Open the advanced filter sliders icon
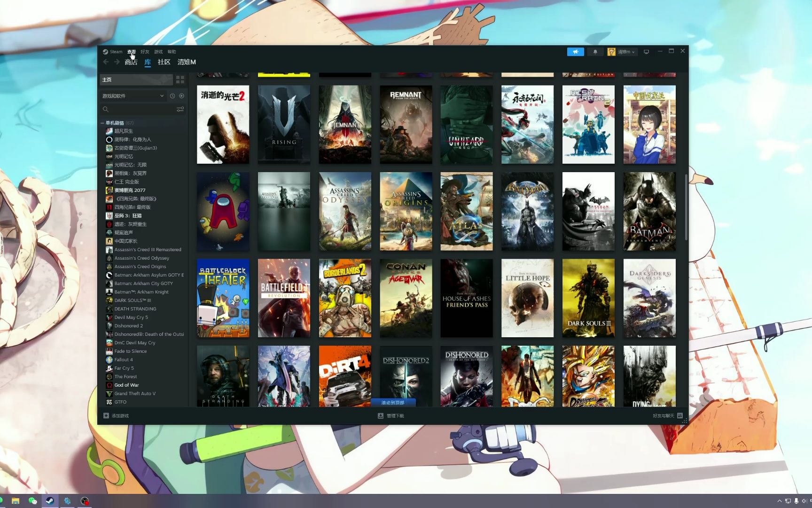 [x=180, y=109]
